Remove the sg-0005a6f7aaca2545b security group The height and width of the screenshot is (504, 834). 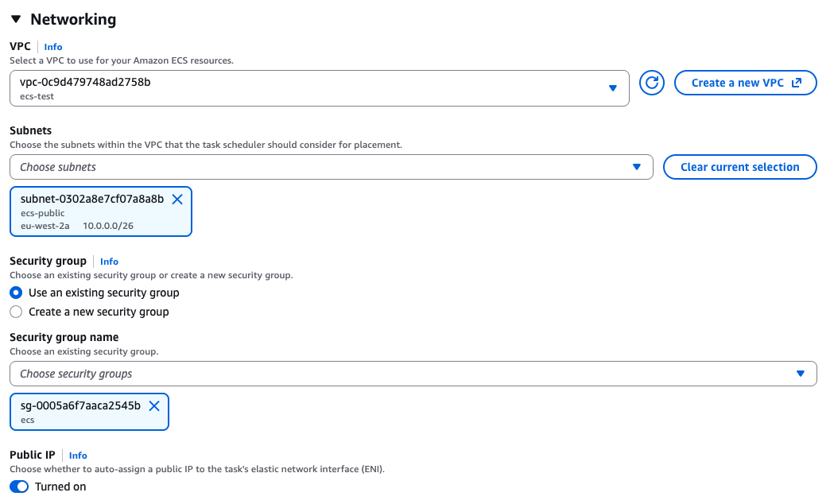(x=154, y=405)
